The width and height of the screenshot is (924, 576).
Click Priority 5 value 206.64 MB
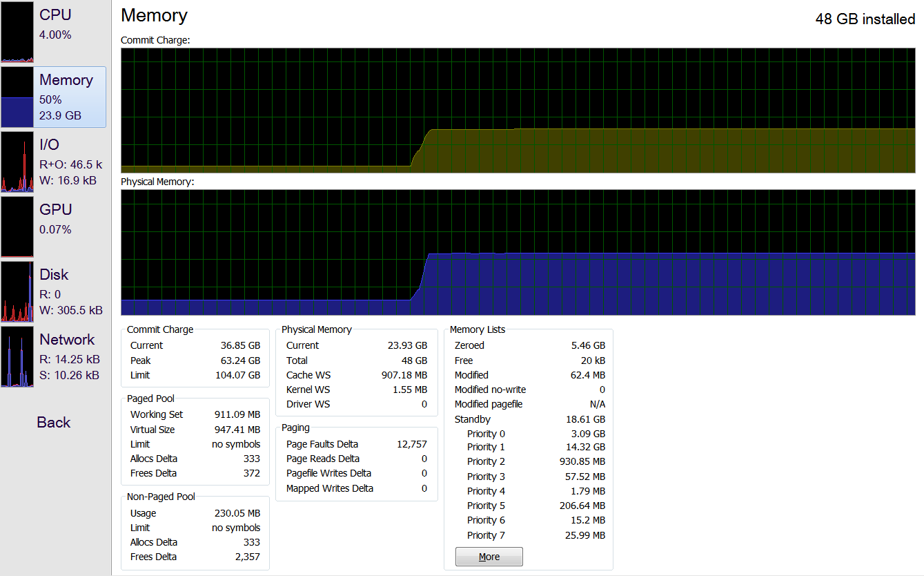coord(582,506)
